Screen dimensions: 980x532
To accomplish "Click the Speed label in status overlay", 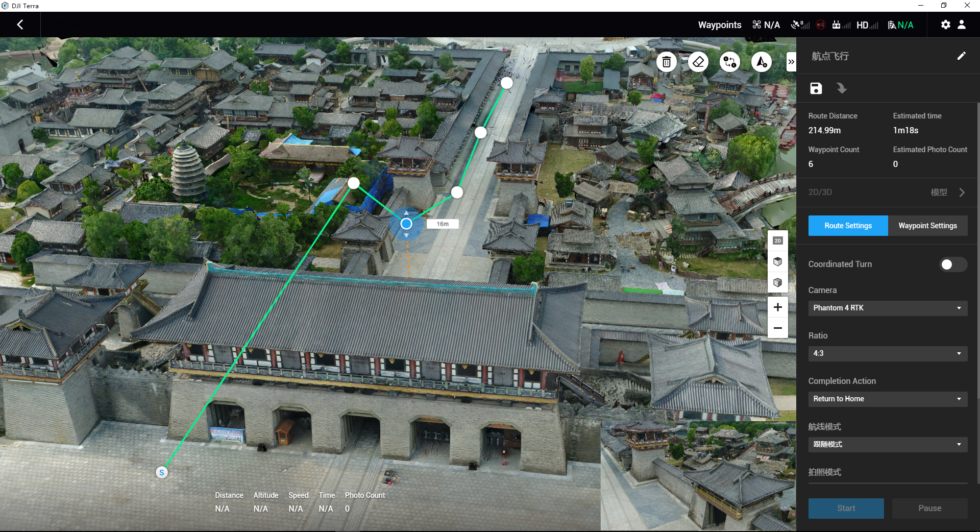I will 299,495.
